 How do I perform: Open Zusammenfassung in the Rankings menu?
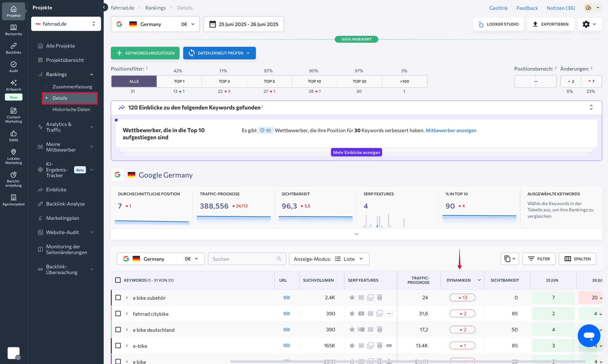click(72, 87)
